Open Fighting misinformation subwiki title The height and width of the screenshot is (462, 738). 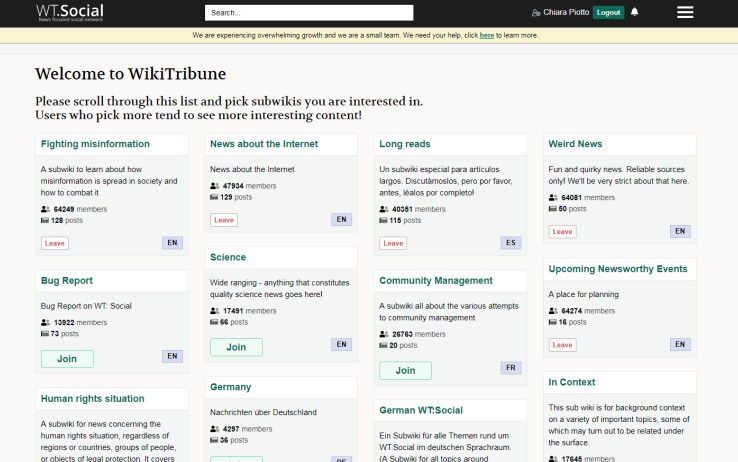click(95, 144)
